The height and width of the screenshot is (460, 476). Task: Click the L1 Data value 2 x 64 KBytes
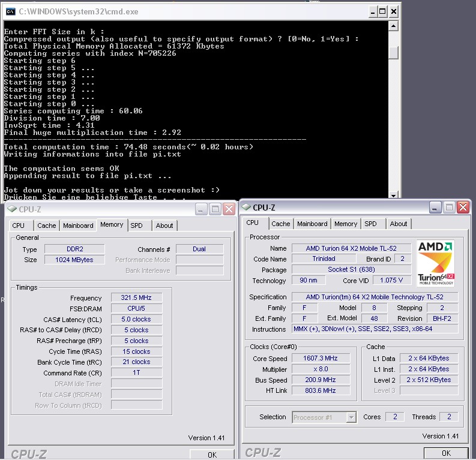click(x=429, y=358)
